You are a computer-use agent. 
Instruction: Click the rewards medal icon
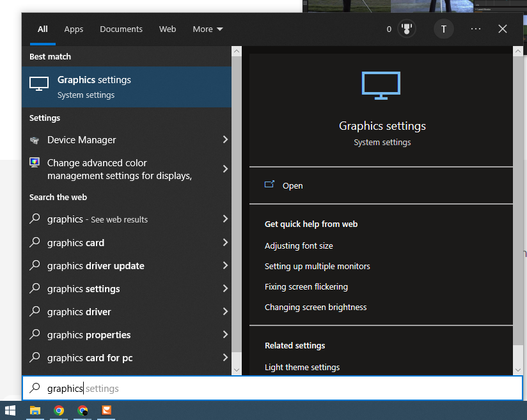[407, 29]
